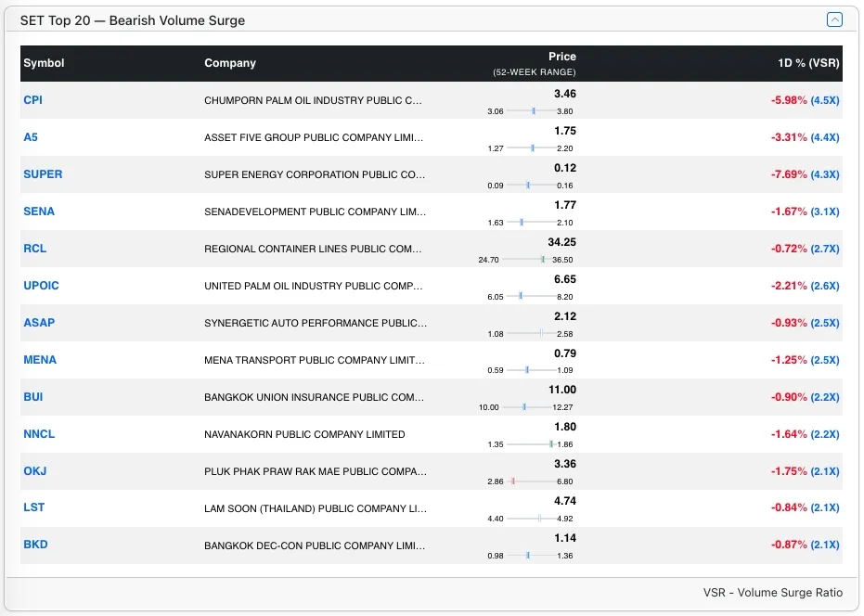Image resolution: width=864 pixels, height=616 pixels.
Task: Collapse the Bearish Volume Surge panel
Action: 834,19
